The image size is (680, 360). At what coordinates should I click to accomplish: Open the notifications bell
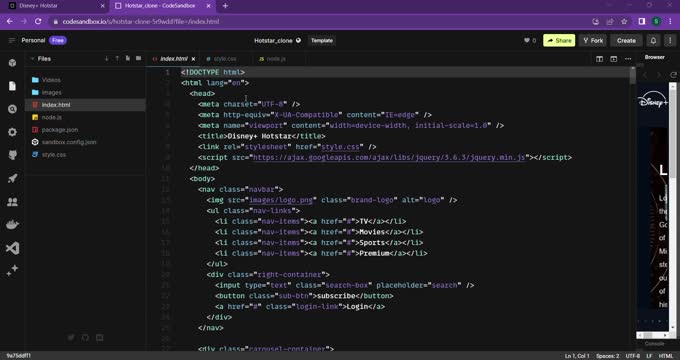[x=653, y=40]
